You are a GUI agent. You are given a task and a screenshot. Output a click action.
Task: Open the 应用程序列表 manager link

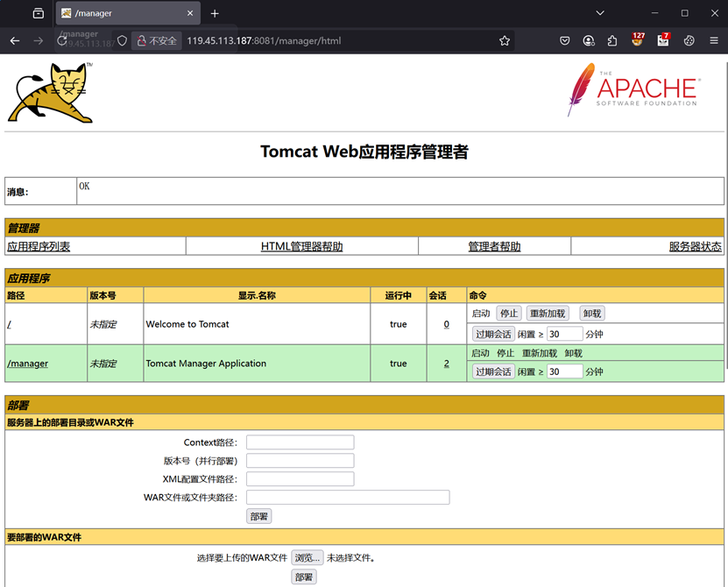coord(39,247)
